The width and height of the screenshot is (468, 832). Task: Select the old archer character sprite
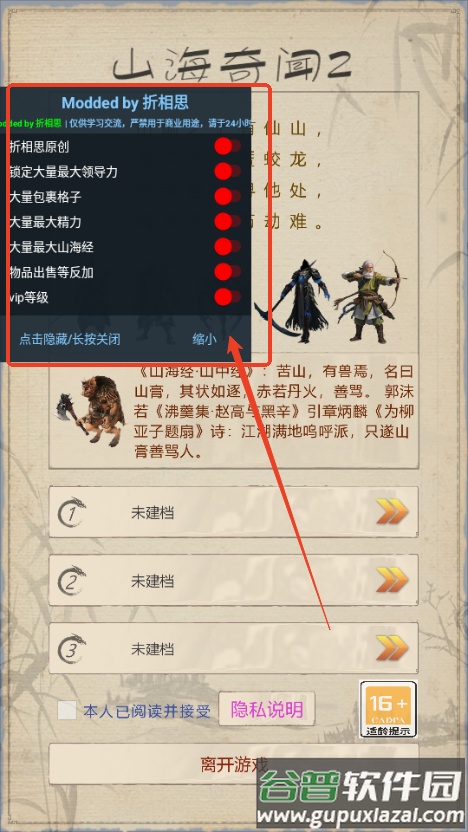370,296
